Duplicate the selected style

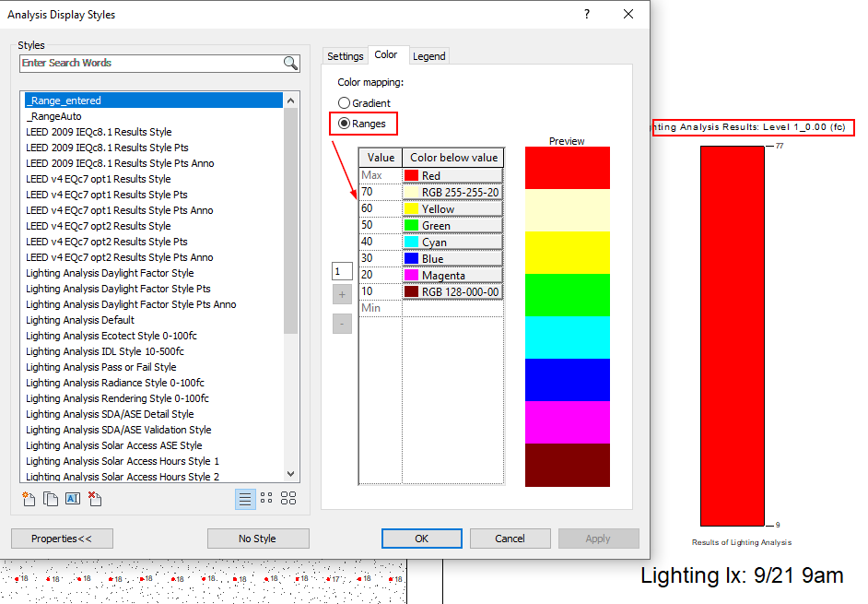[x=51, y=498]
